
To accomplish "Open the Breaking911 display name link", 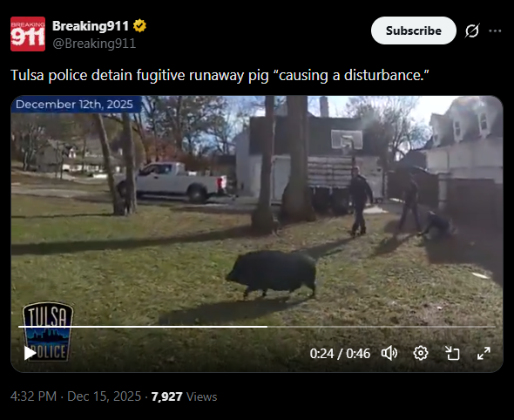I will click(x=91, y=26).
